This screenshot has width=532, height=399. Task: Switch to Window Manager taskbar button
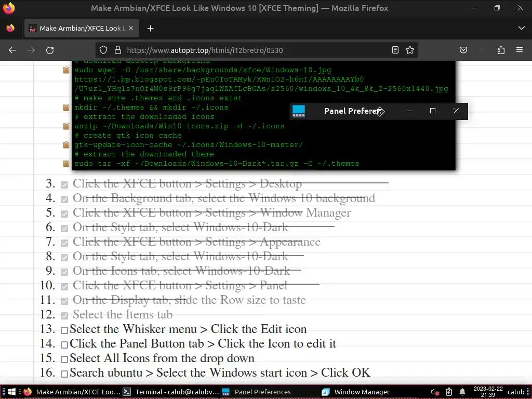(x=369, y=392)
